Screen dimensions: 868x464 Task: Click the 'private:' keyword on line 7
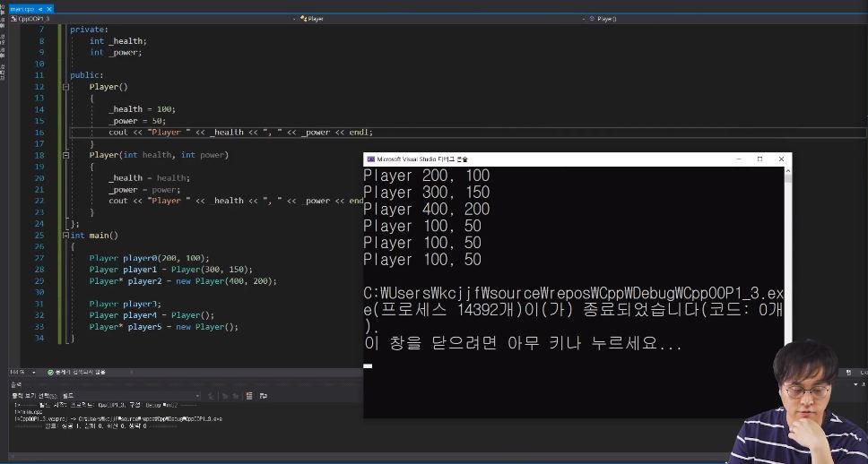coord(89,30)
